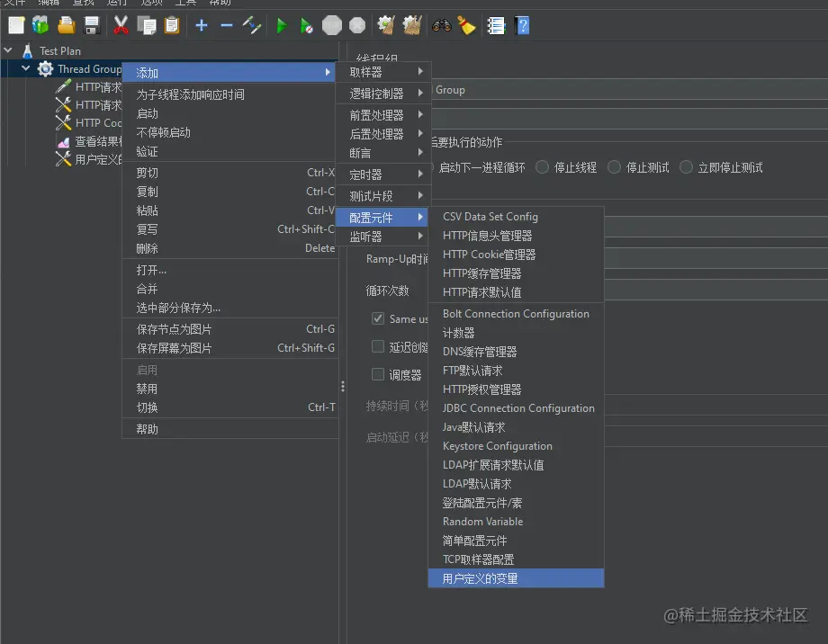Choose 计数器 from config menu
Screen dimensions: 828x644
(x=516, y=333)
